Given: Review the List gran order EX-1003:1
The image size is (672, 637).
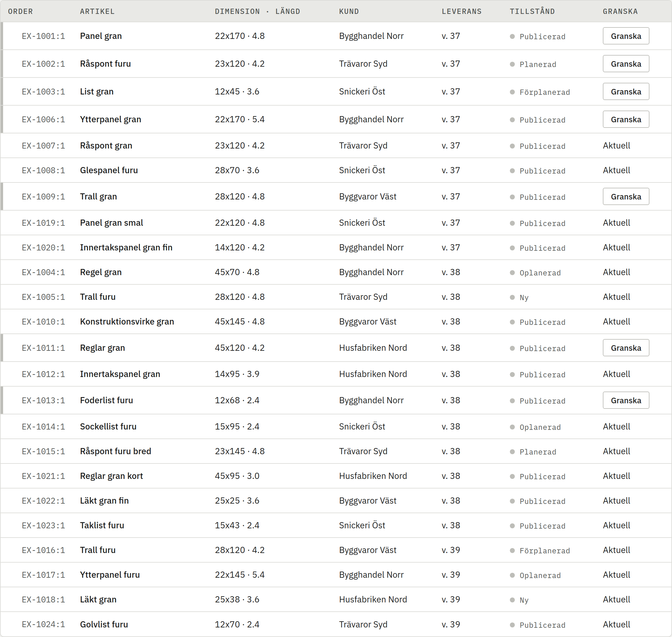Looking at the screenshot, I should pyautogui.click(x=626, y=92).
